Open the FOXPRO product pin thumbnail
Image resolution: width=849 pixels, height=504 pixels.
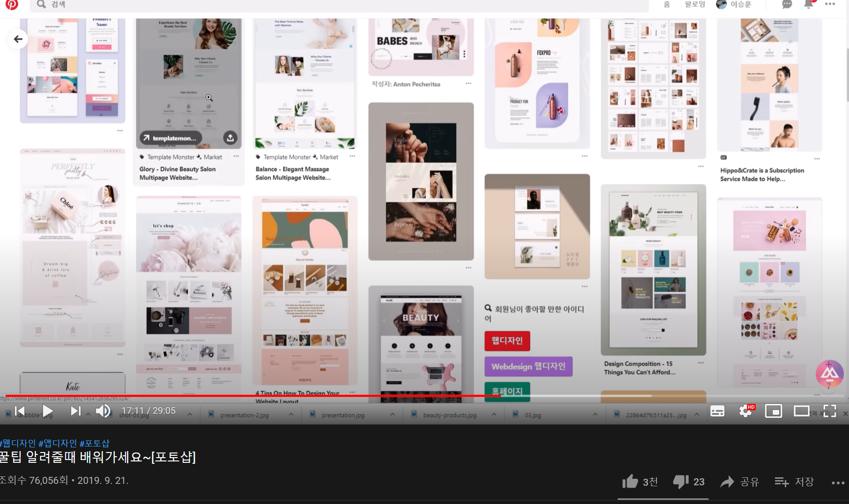pyautogui.click(x=537, y=83)
